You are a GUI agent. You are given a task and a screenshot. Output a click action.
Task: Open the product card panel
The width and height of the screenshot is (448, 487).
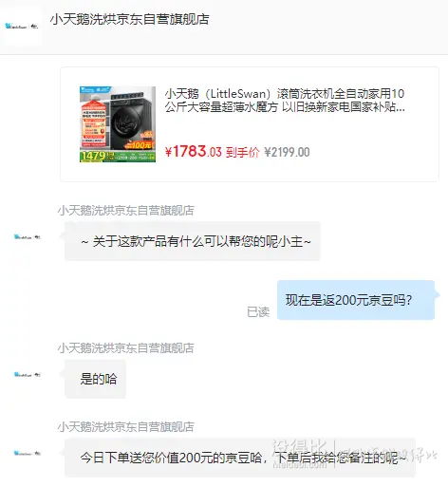(250, 124)
